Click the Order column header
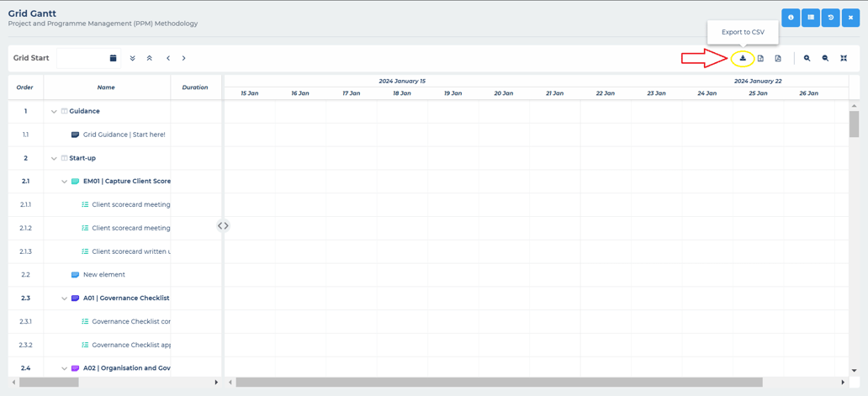The height and width of the screenshot is (396, 868). click(25, 87)
